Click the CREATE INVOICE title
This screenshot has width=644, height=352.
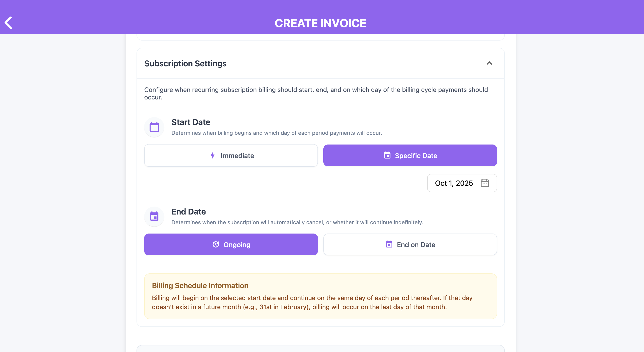click(x=320, y=23)
